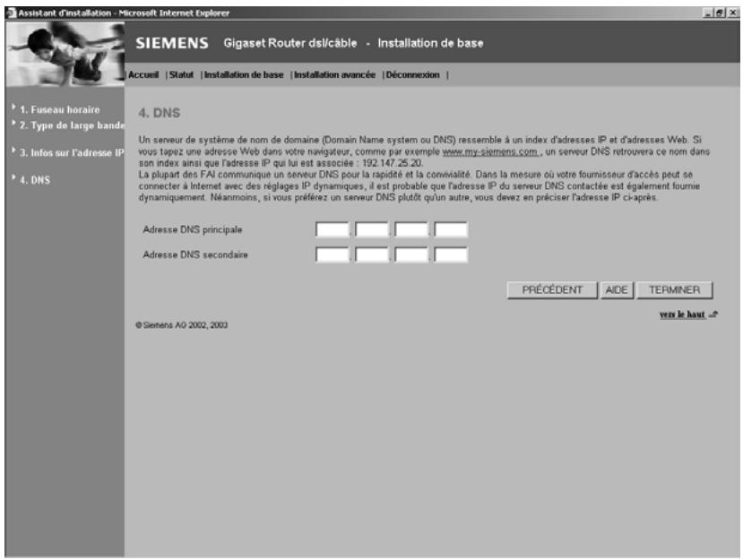Click the arrow icon beside 4. DNS

point(13,177)
